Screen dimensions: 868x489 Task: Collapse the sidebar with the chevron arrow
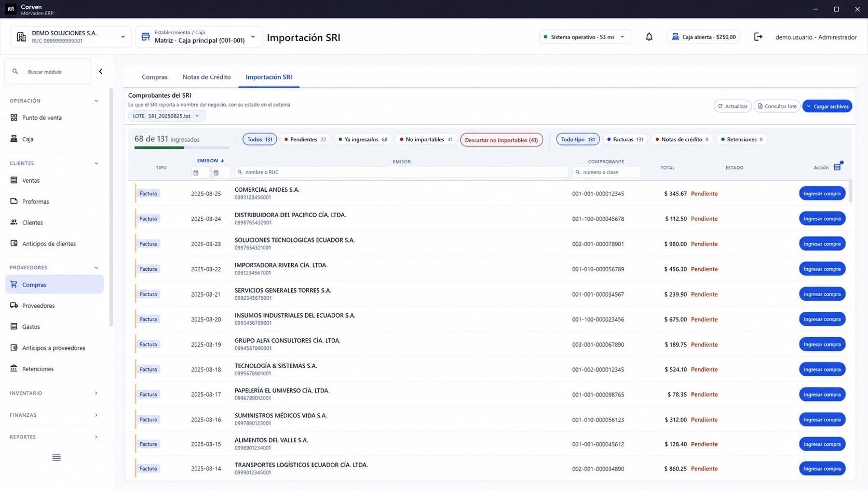click(101, 72)
